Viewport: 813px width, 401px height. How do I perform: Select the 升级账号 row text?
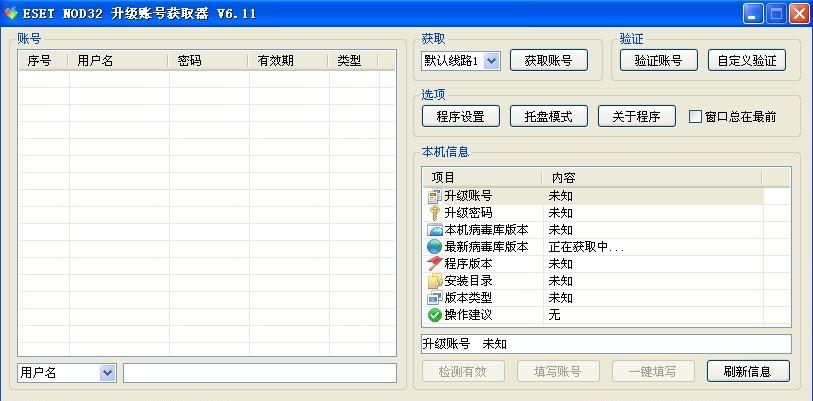[x=468, y=197]
